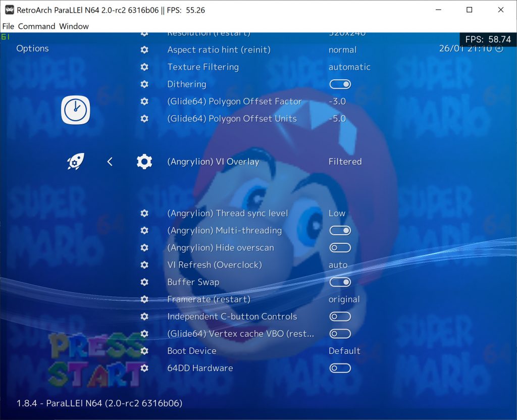Minimize the RetroArch window
Viewport: 517px width, 420px height.
coord(438,10)
